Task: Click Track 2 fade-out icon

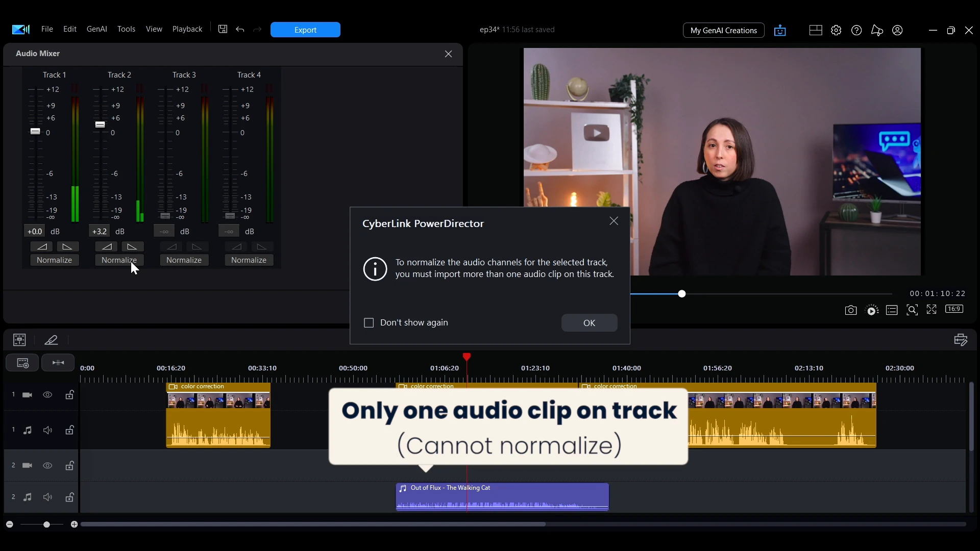Action: pyautogui.click(x=132, y=247)
